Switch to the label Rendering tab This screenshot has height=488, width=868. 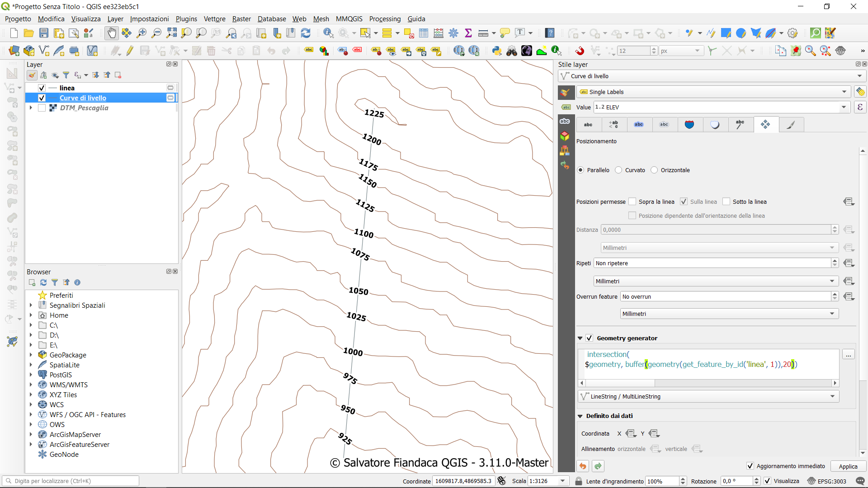pos(792,124)
